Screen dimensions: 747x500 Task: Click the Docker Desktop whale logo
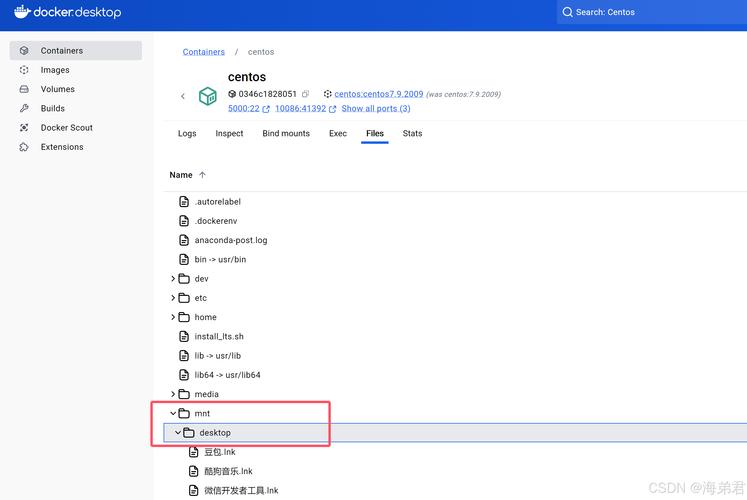pos(21,12)
